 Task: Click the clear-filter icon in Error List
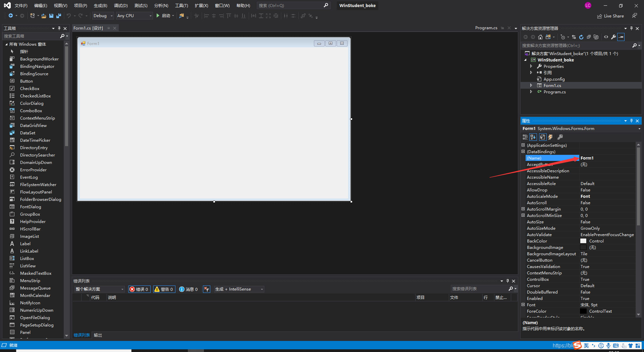[x=207, y=289]
